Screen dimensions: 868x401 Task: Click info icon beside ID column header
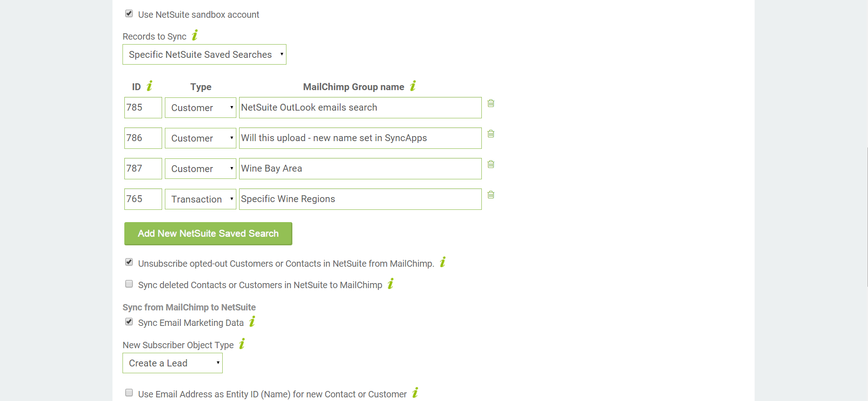coord(149,86)
